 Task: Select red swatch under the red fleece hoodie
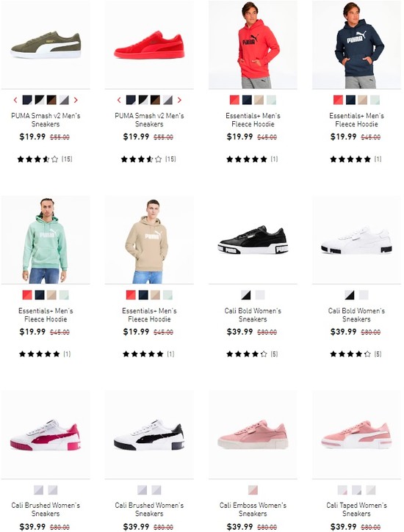(x=234, y=100)
